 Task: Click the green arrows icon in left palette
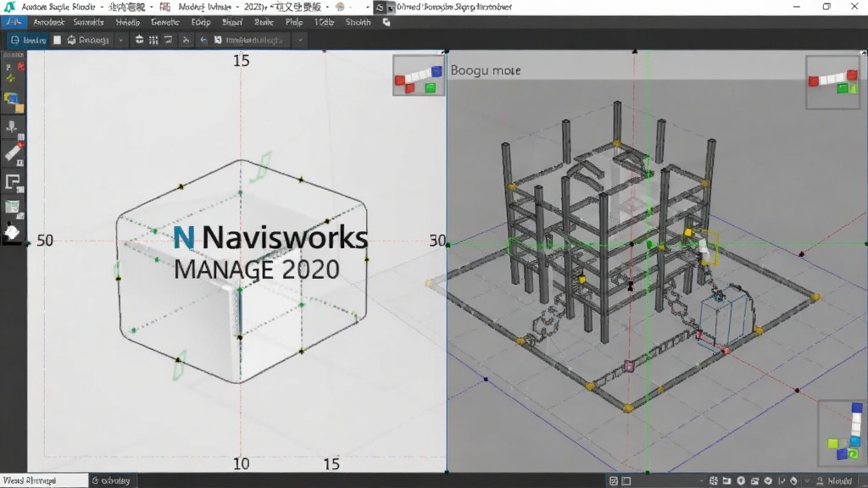coord(10,79)
